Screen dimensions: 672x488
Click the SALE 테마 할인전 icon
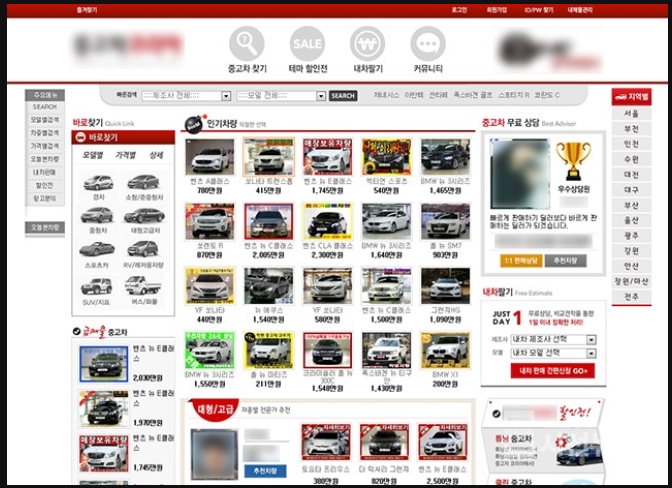coord(307,44)
